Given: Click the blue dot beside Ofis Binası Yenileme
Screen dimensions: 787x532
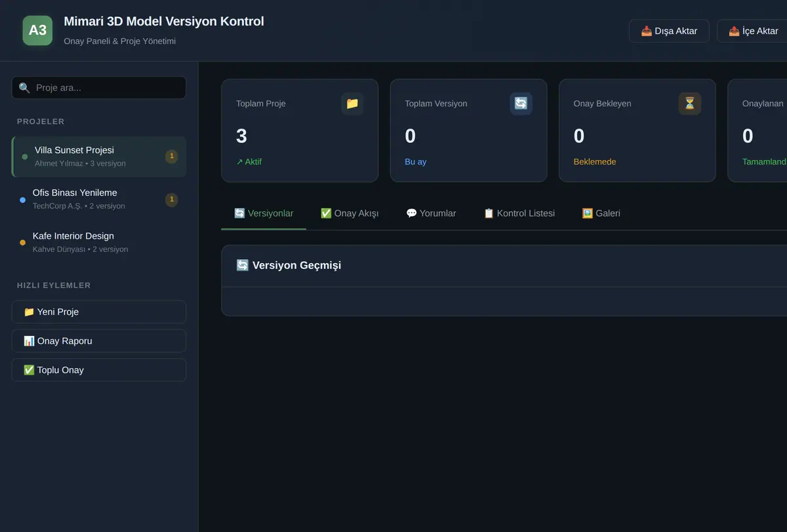Looking at the screenshot, I should coord(22,199).
